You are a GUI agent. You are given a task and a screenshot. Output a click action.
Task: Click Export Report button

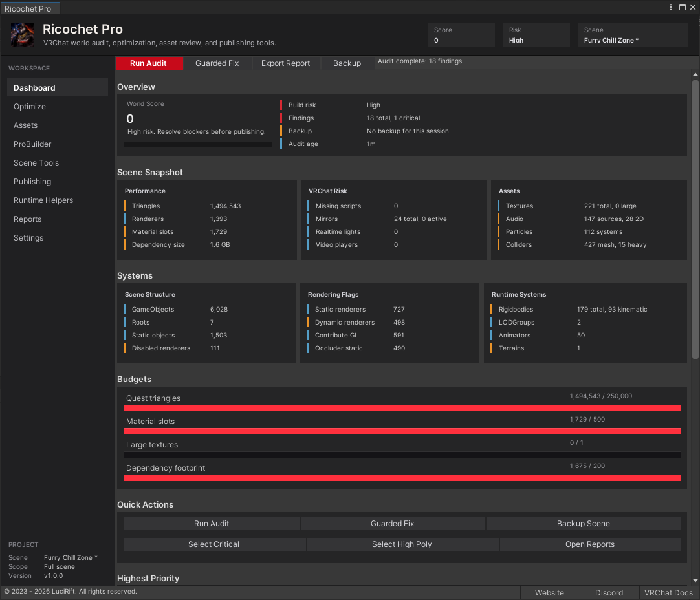[286, 63]
